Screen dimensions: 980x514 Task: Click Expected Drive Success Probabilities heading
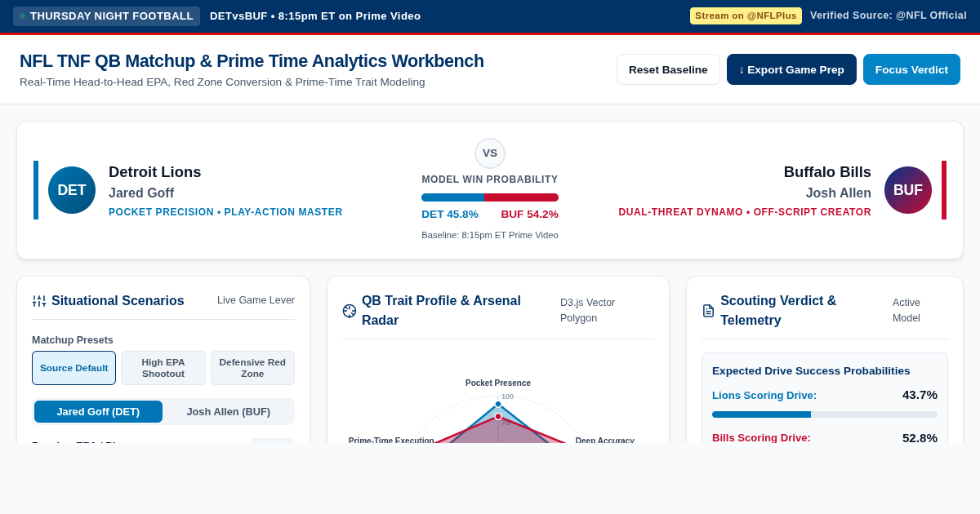coord(811,370)
